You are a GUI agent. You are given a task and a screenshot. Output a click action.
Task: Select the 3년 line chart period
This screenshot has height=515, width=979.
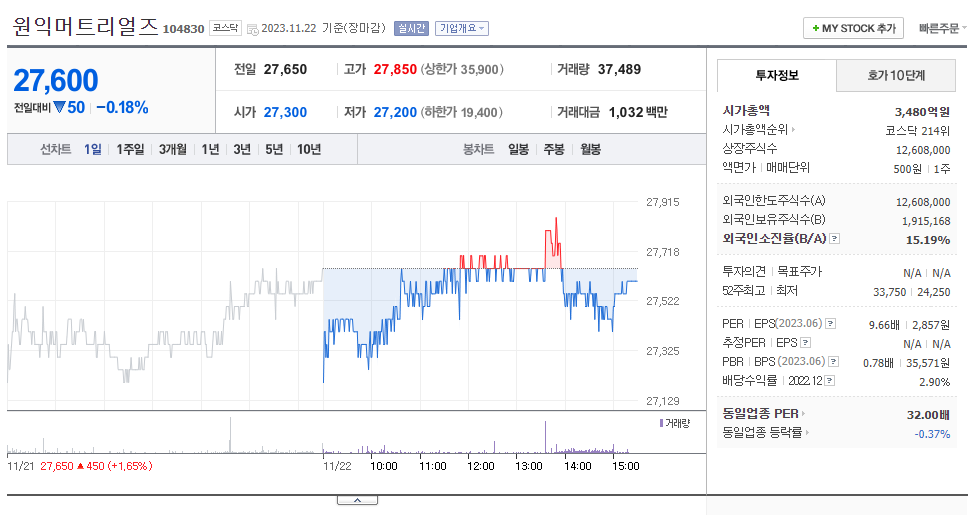242,149
